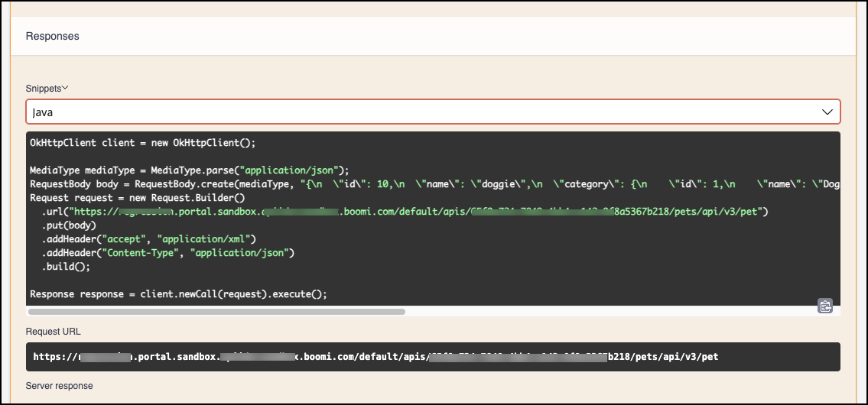This screenshot has height=405, width=868.
Task: Open the Java language dropdown
Action: pyautogui.click(x=433, y=112)
